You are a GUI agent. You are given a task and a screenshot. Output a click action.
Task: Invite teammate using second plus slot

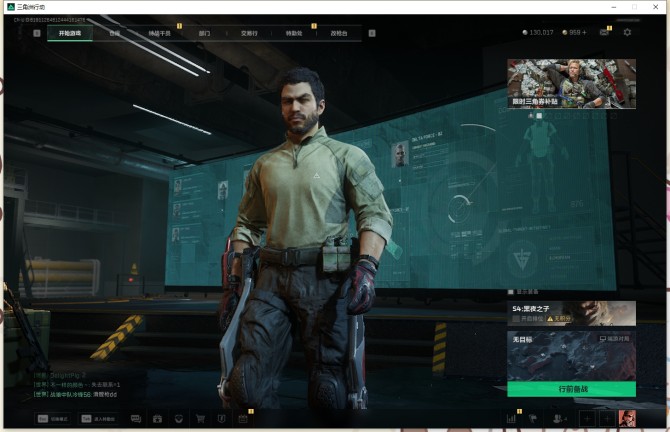[x=607, y=419]
